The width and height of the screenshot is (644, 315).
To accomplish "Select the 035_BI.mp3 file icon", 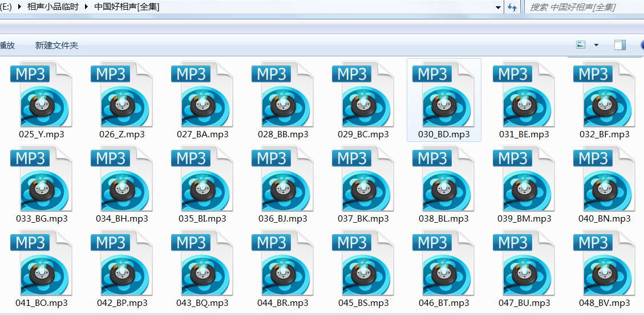I will point(202,179).
